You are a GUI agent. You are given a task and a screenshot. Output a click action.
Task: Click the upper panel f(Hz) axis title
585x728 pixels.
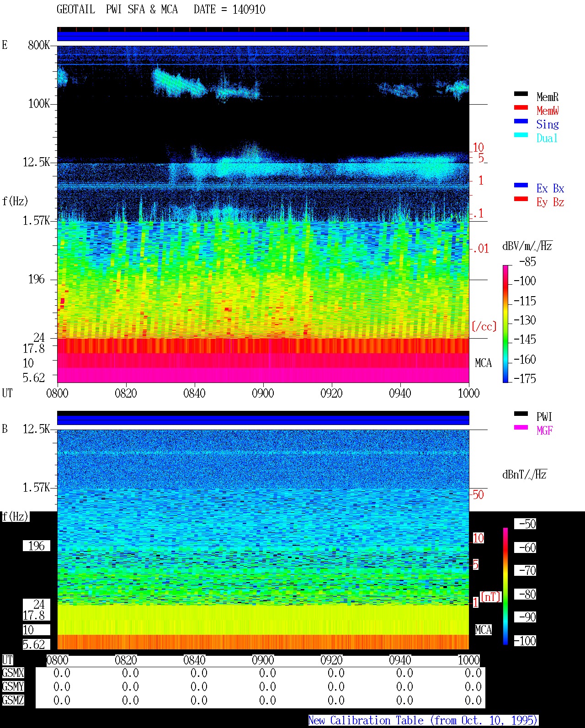click(15, 201)
